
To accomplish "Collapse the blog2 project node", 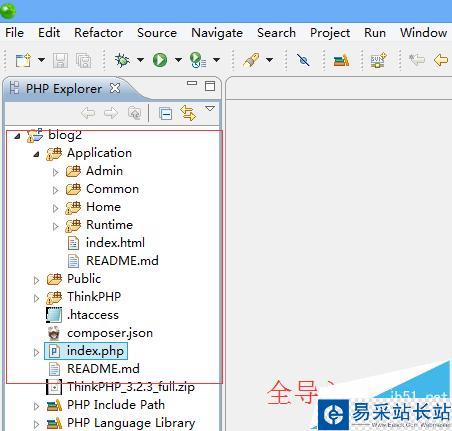I will pyautogui.click(x=18, y=136).
